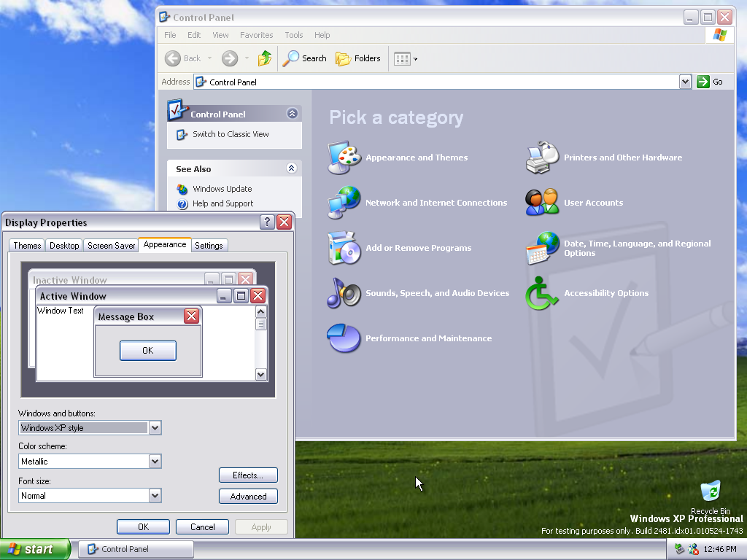
Task: Open the Color scheme dropdown
Action: 155,462
